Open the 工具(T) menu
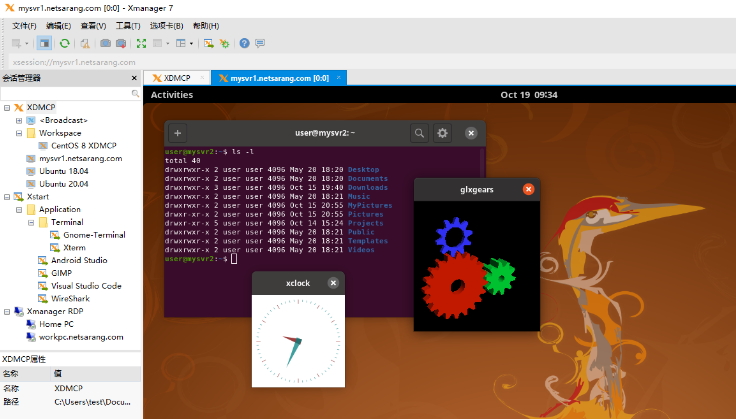736x419 pixels. 128,26
